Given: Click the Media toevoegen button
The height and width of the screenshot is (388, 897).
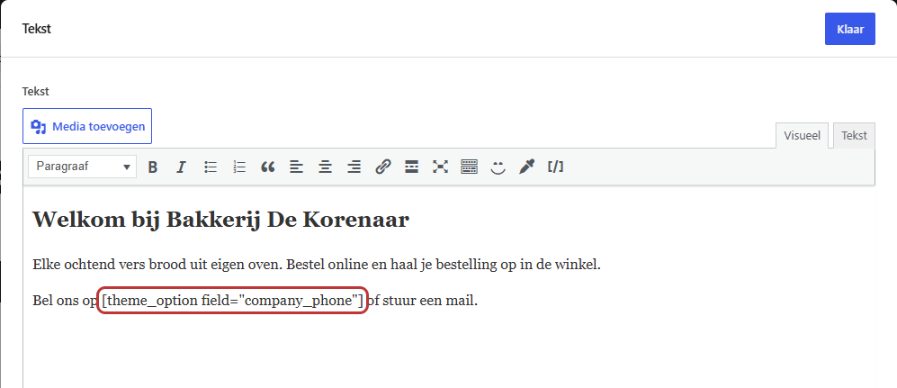Looking at the screenshot, I should click(87, 126).
